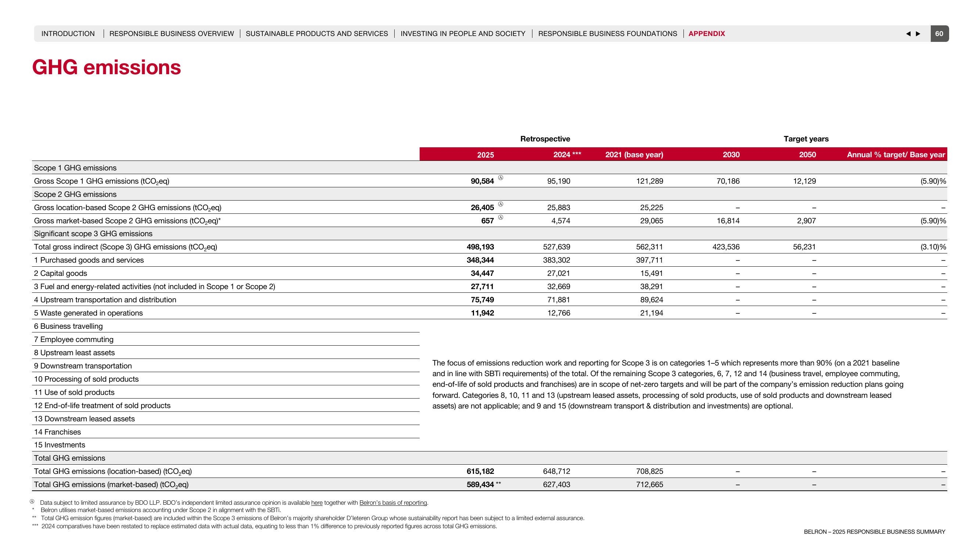Click the (3.10)% annual target value

(x=933, y=247)
